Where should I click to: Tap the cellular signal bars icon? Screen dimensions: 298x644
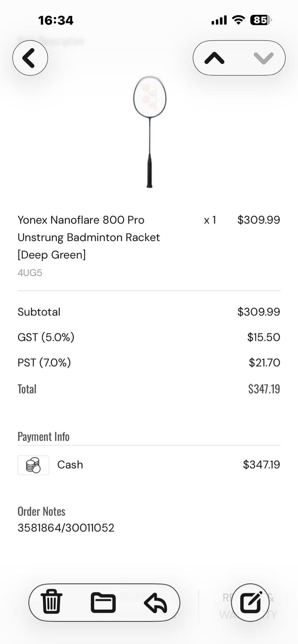(219, 20)
